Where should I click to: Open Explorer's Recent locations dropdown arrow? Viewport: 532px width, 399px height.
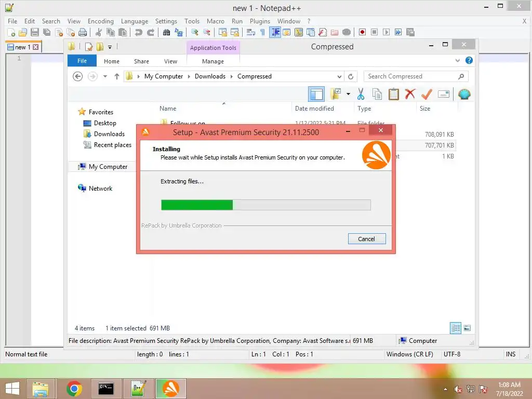pyautogui.click(x=105, y=76)
